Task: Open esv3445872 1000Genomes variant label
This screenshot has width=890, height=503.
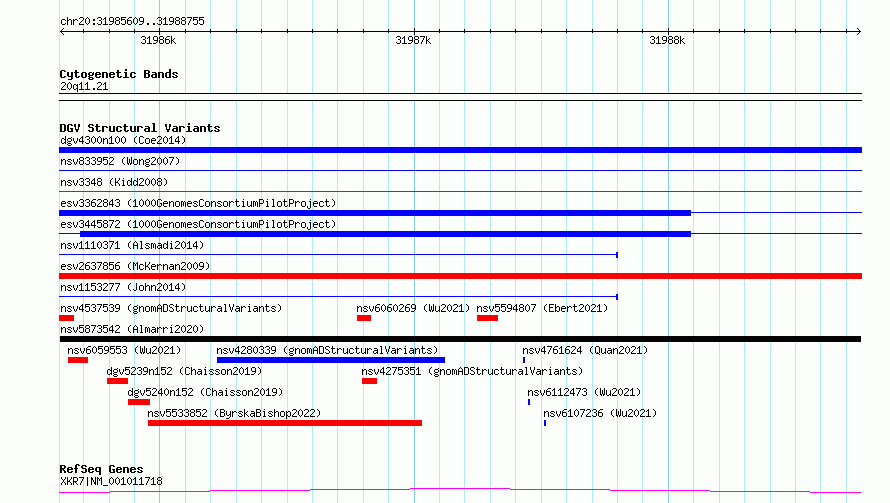Action: tap(198, 224)
